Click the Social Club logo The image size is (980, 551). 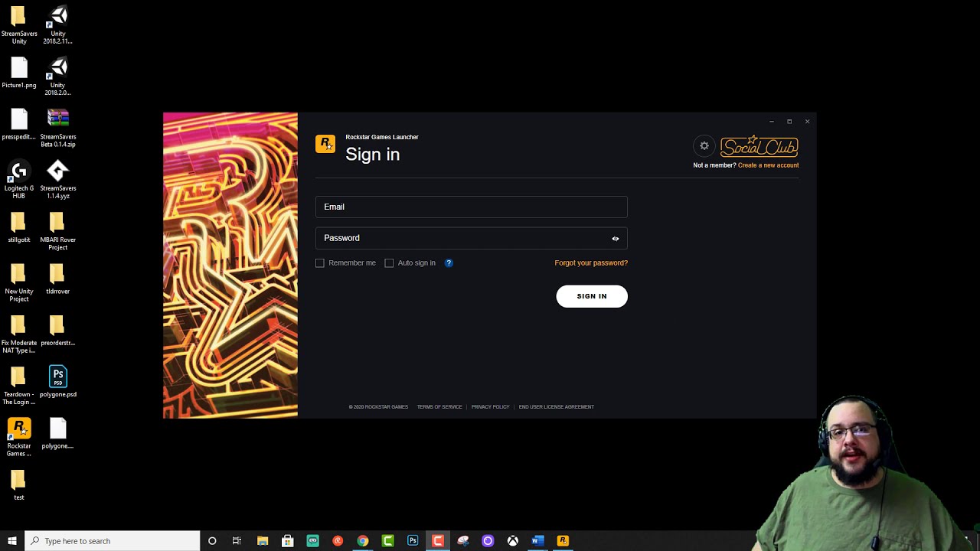coord(759,146)
